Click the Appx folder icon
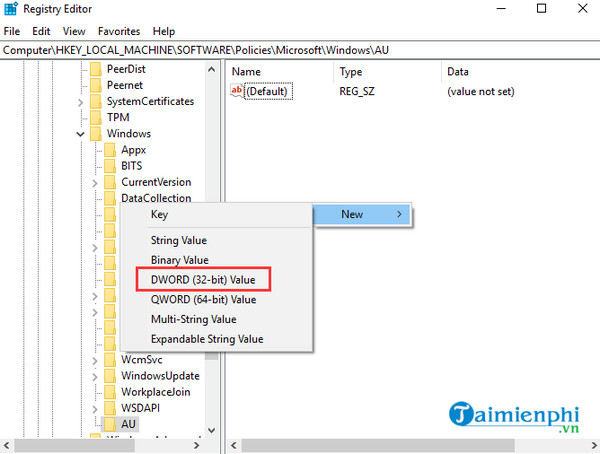The width and height of the screenshot is (600, 454). [110, 150]
